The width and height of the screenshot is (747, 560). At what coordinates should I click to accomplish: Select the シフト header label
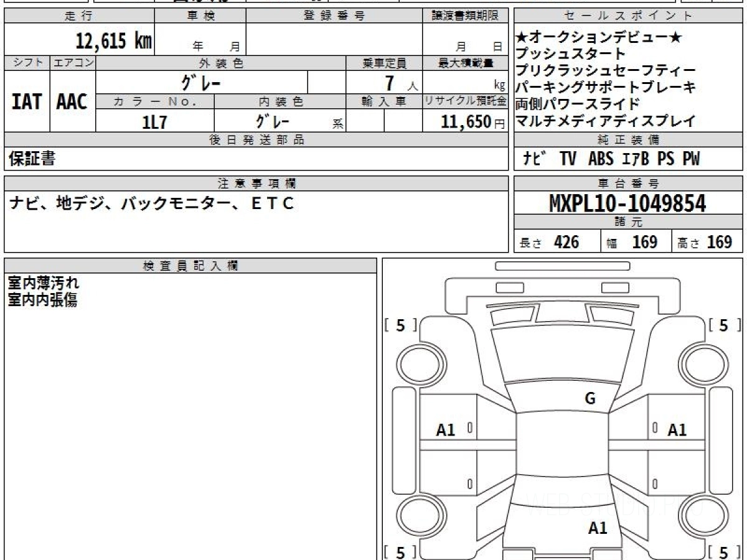click(27, 63)
